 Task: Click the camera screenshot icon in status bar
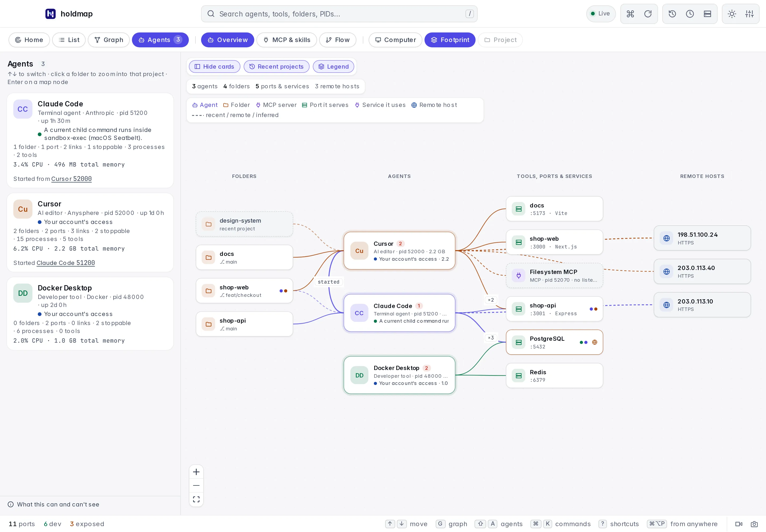(754, 524)
